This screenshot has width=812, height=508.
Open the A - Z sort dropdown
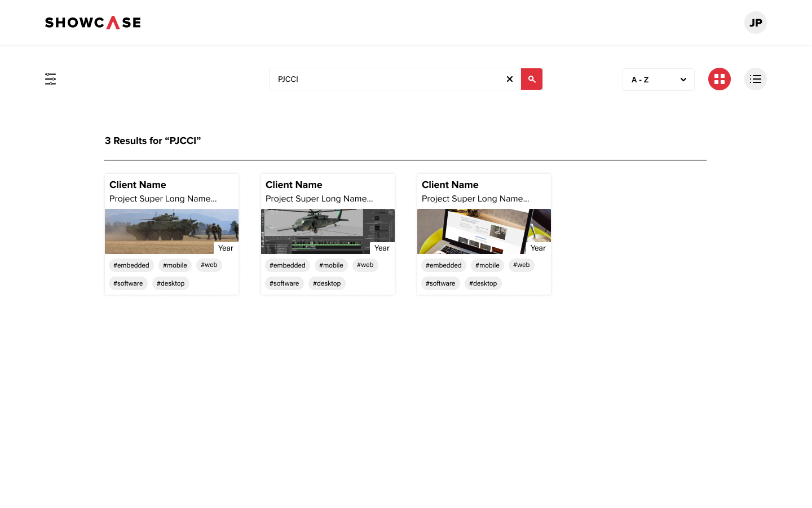pyautogui.click(x=659, y=80)
